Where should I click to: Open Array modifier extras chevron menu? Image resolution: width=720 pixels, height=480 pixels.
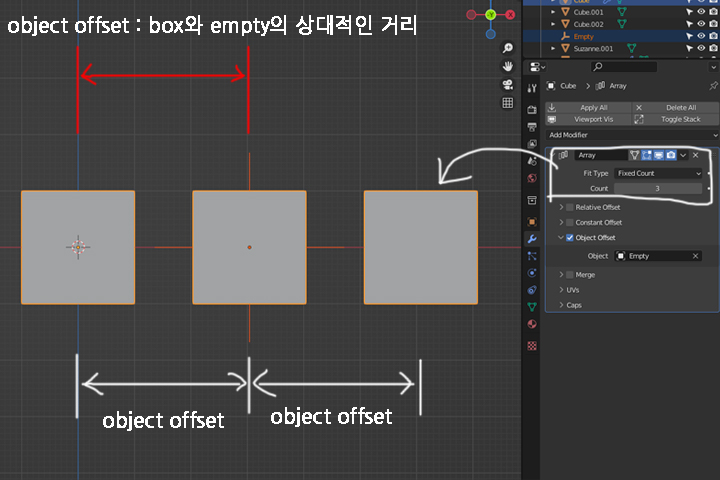683,155
